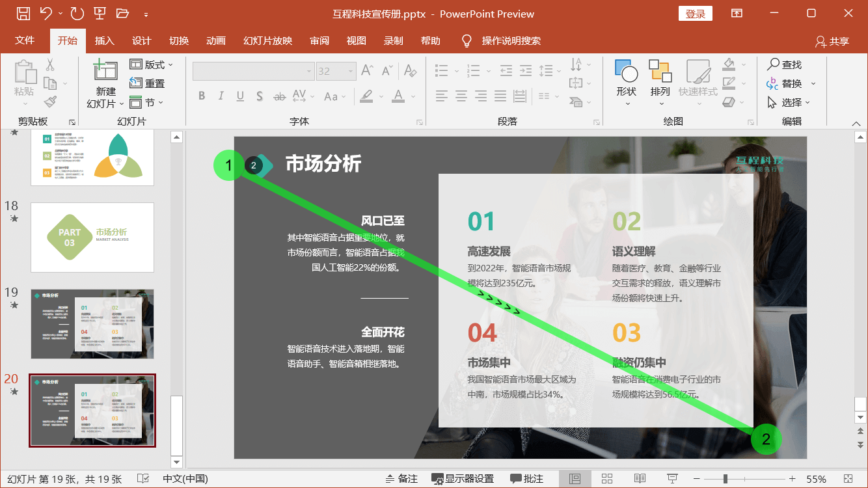The image size is (868, 488).
Task: Click 备注 notes button in status bar
Action: [x=401, y=479]
